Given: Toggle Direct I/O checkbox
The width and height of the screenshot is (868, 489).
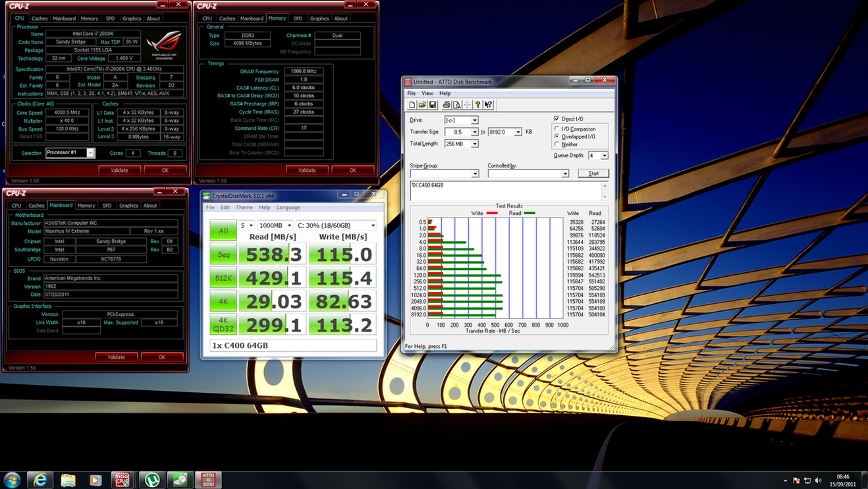Looking at the screenshot, I should click(x=556, y=119).
